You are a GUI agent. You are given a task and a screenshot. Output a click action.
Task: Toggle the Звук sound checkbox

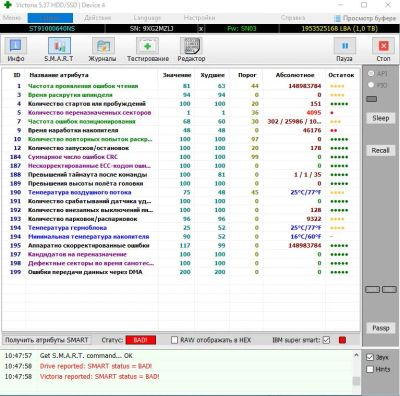(x=370, y=357)
